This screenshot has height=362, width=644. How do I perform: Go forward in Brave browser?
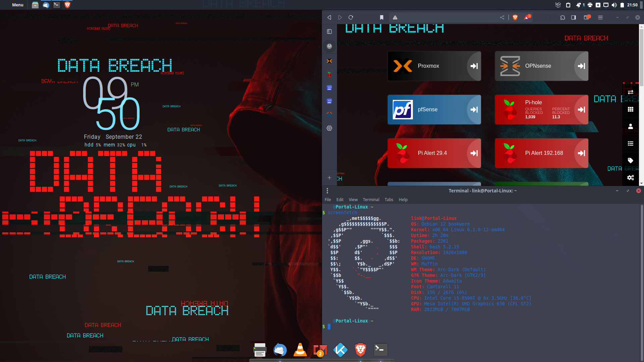tap(340, 17)
